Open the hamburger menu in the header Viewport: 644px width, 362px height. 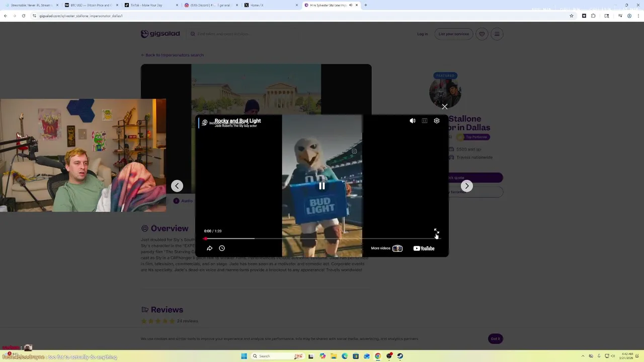pos(497,34)
